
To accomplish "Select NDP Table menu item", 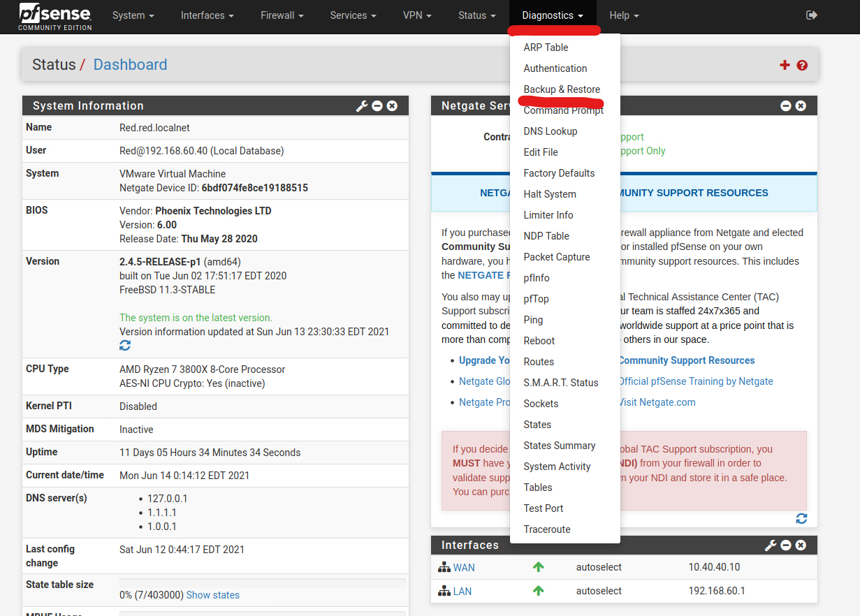I will tap(546, 236).
